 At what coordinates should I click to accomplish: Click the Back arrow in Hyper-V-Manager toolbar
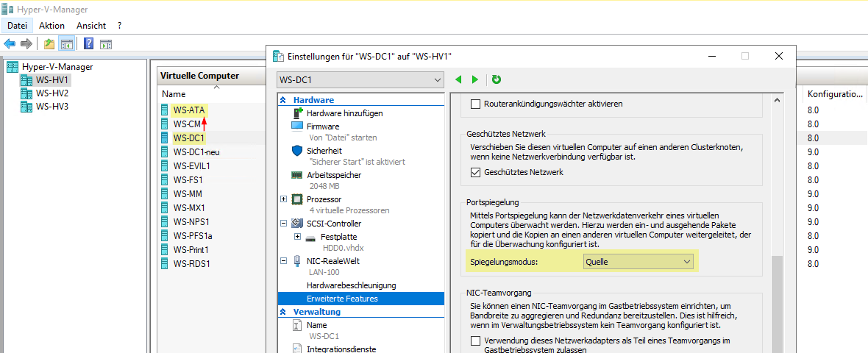point(10,43)
